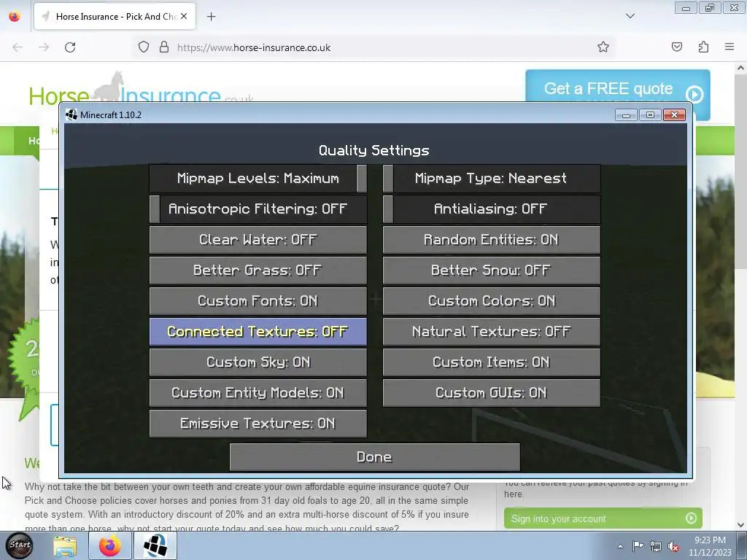This screenshot has width=747, height=560.
Task: Switch Custom Fonts off
Action: [x=258, y=301]
